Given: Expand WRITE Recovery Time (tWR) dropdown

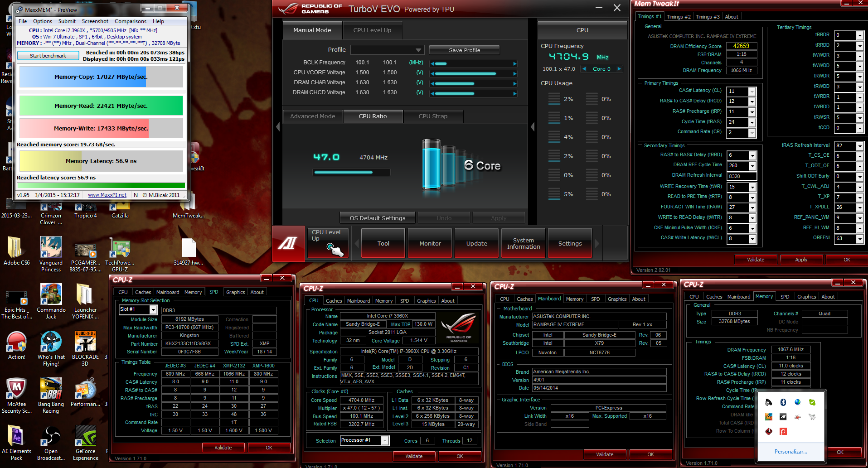Looking at the screenshot, I should pyautogui.click(x=752, y=187).
